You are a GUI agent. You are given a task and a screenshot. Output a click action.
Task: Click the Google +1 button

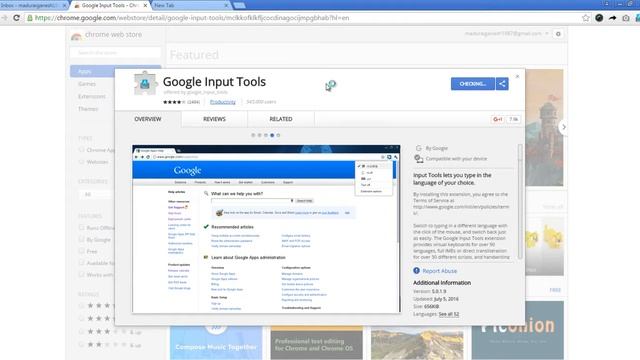[x=498, y=119]
